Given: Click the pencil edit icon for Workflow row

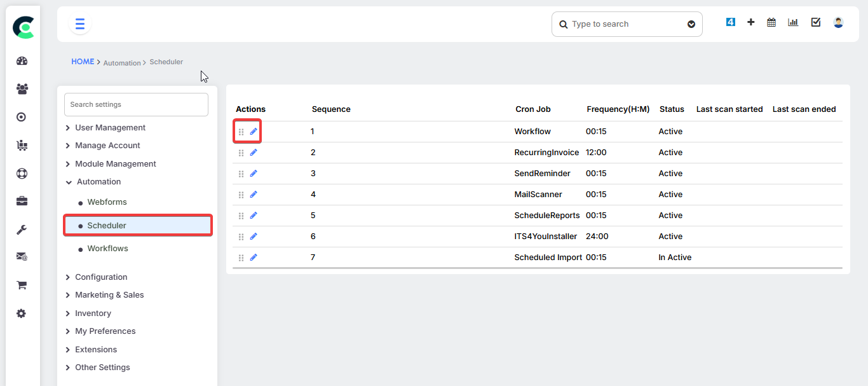Looking at the screenshot, I should click(x=254, y=132).
